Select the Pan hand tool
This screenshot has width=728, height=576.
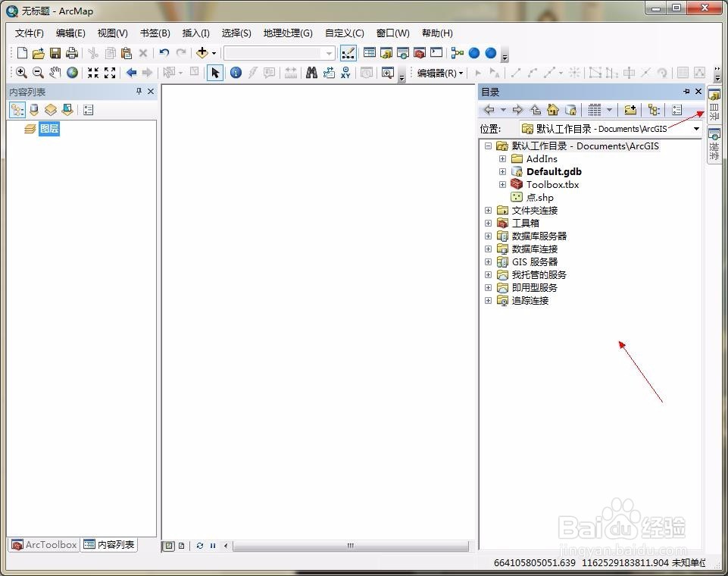55,73
